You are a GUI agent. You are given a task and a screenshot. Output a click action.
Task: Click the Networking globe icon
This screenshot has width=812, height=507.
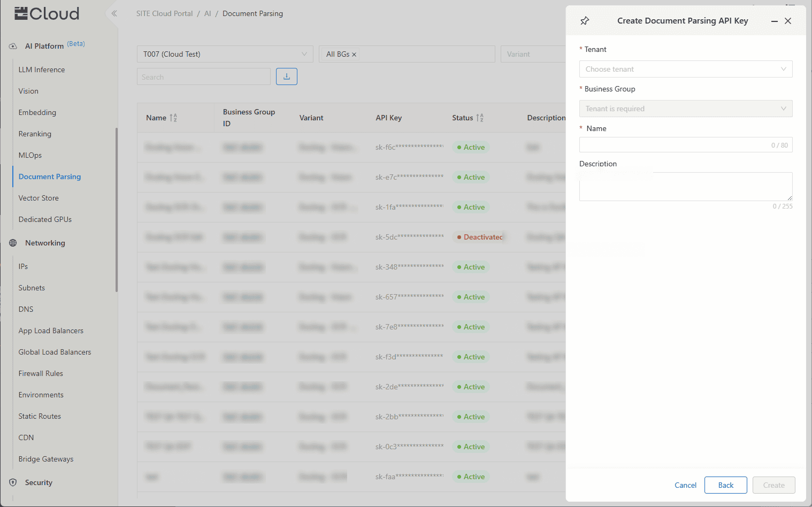pos(13,243)
